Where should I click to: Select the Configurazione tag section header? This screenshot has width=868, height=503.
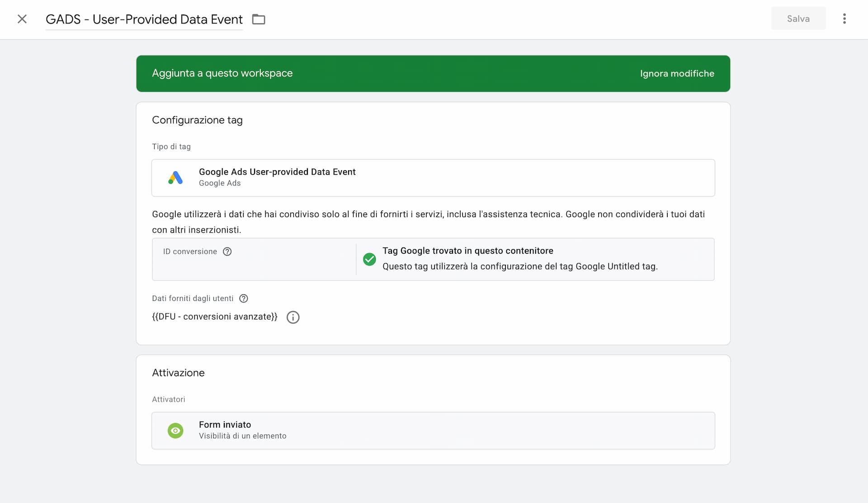pos(197,120)
